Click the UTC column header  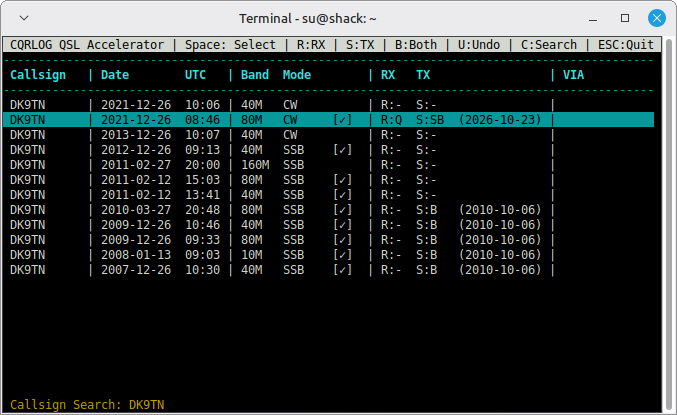pyautogui.click(x=195, y=75)
